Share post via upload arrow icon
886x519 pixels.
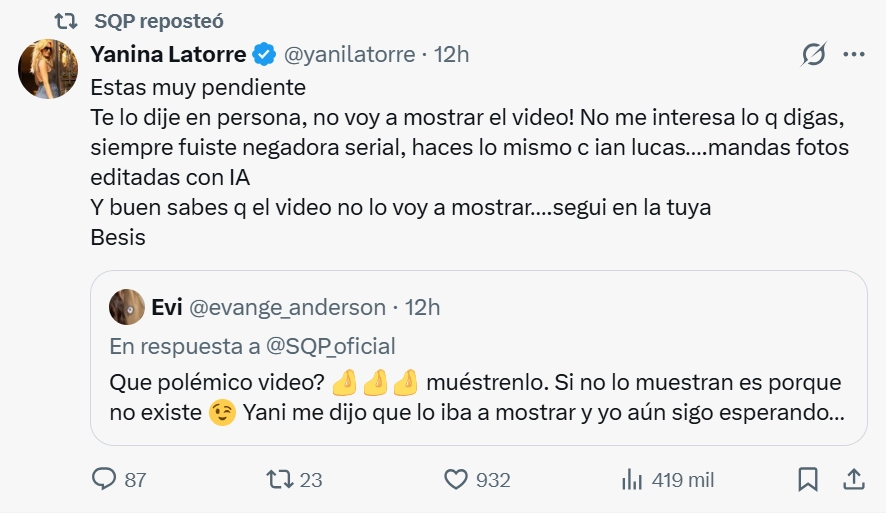(x=855, y=480)
